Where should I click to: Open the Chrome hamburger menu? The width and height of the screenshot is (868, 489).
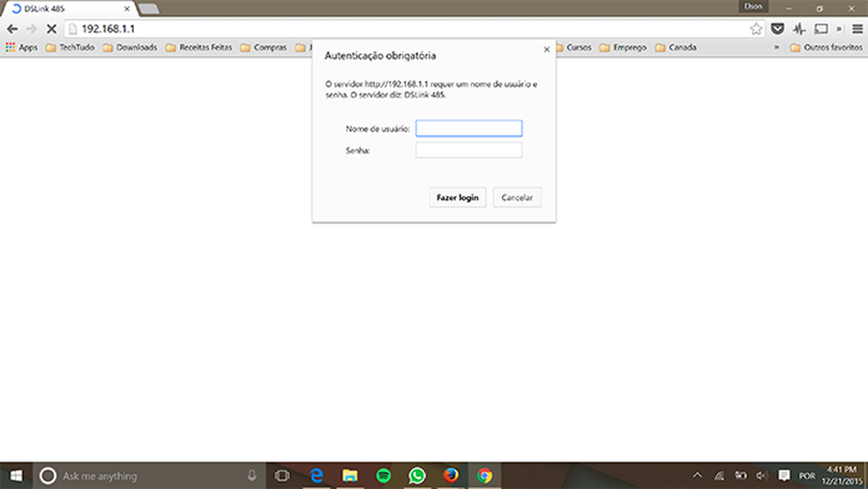coord(857,29)
